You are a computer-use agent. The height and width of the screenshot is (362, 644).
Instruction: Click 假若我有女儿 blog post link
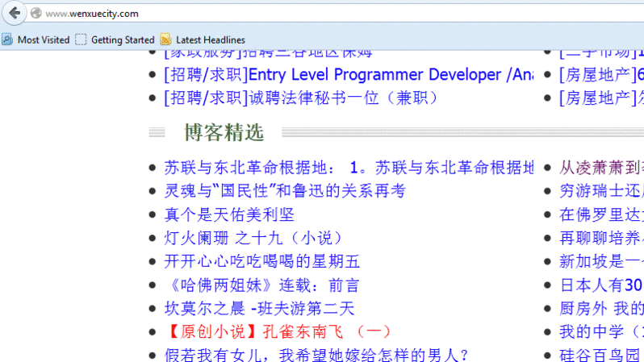click(316, 355)
